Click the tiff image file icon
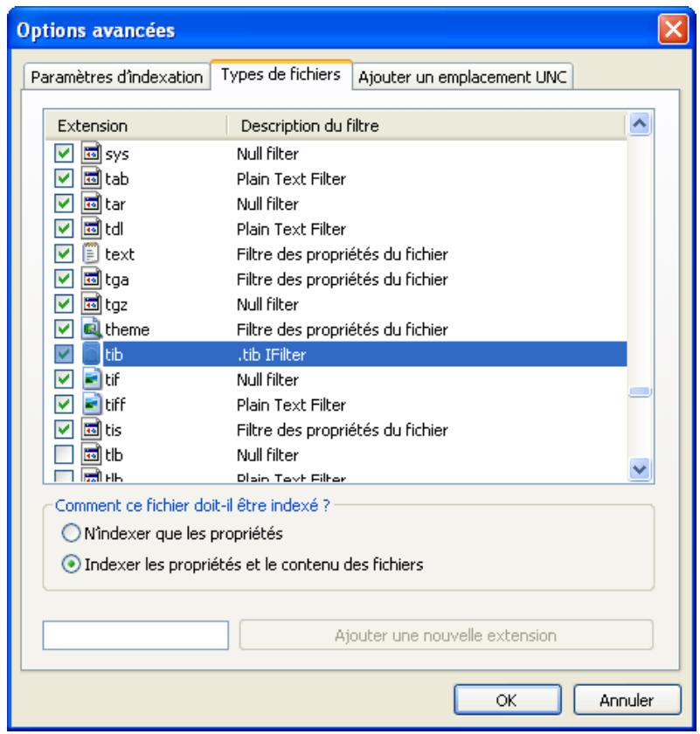The image size is (700, 734). [x=92, y=405]
